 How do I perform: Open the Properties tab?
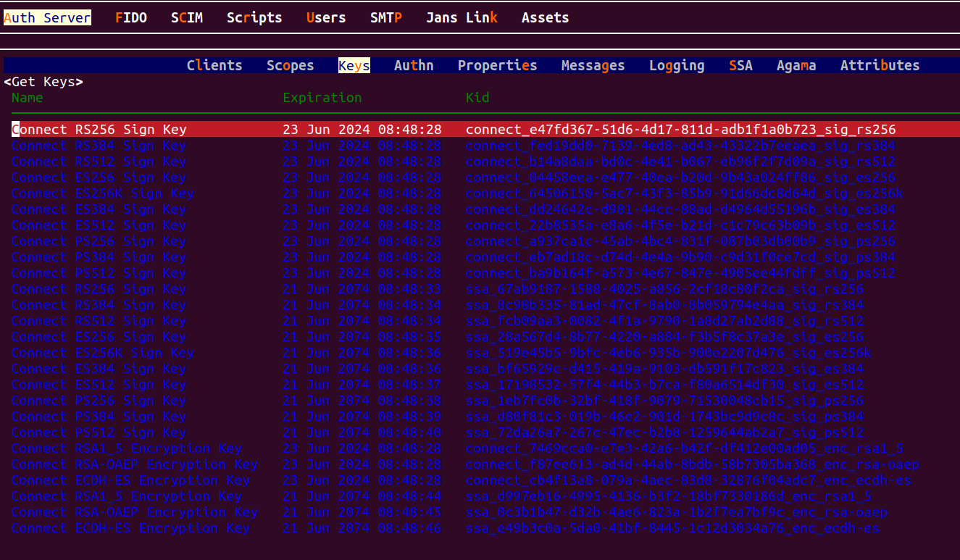point(497,66)
